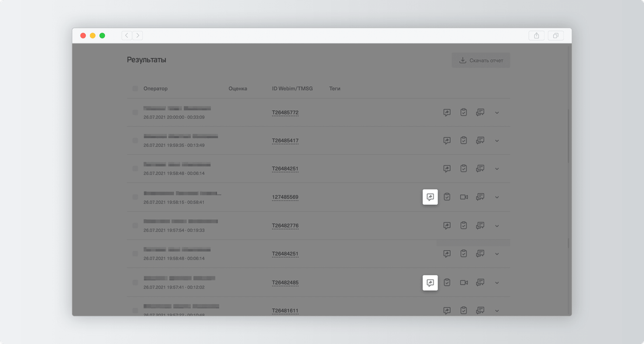The height and width of the screenshot is (344, 644).
Task: Open share-chat icon for row T26485772
Action: point(447,113)
